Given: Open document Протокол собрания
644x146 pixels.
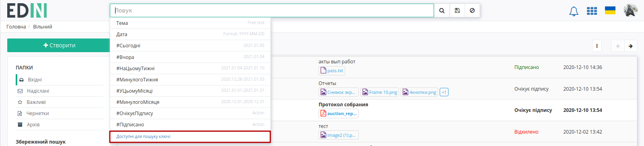Looking at the screenshot, I should click(343, 105).
